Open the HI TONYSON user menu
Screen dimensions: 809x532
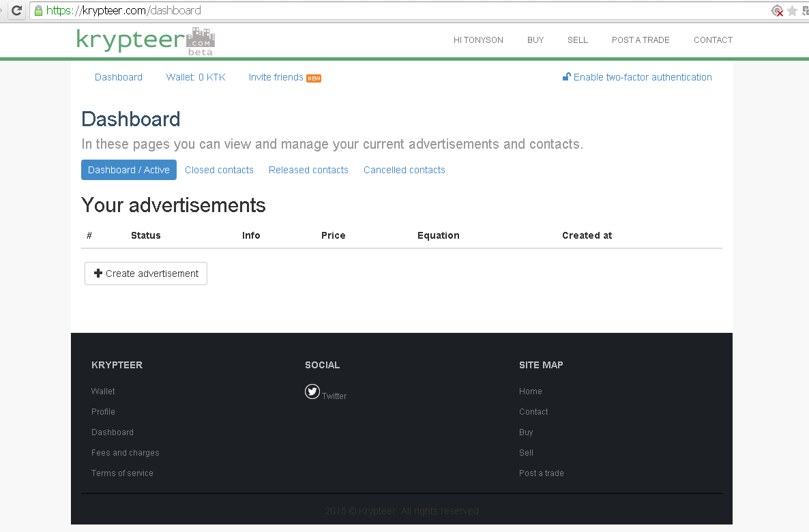[x=478, y=40]
